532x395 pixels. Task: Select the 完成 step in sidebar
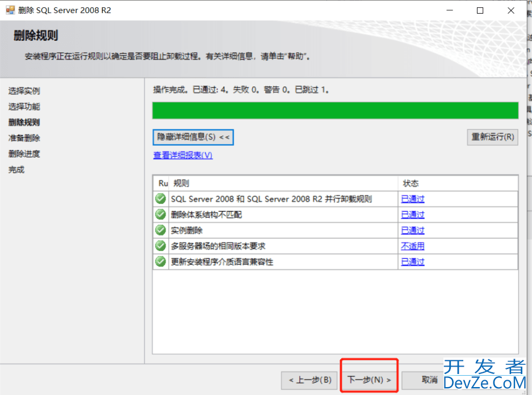coord(16,170)
